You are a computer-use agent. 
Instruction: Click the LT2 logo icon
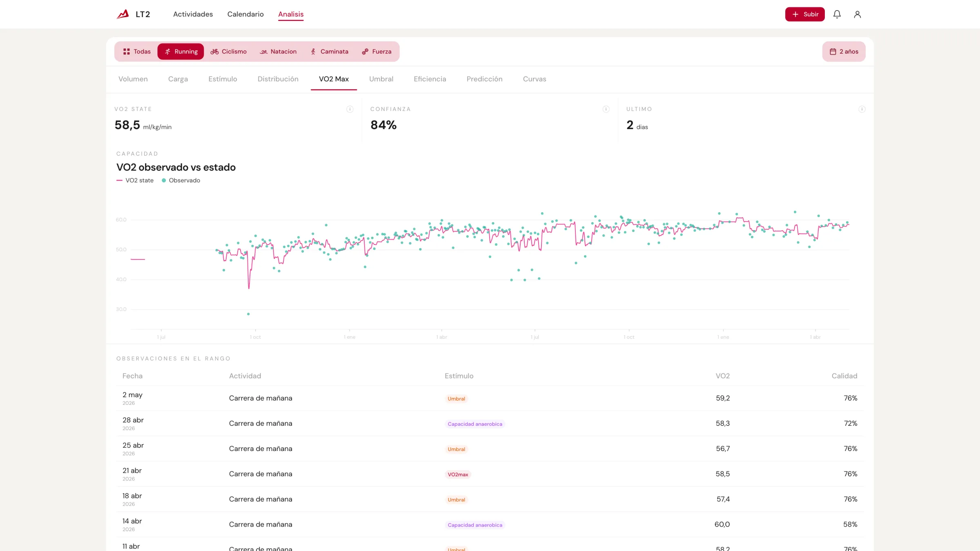tap(122, 14)
